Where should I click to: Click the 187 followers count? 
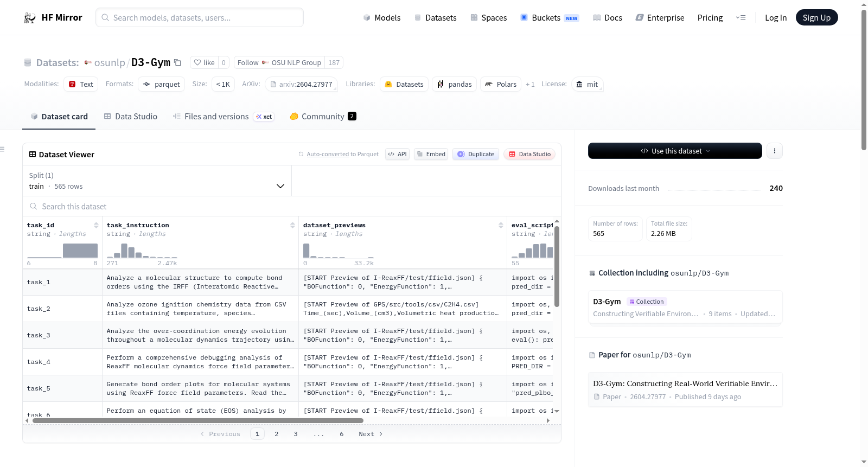click(x=334, y=62)
